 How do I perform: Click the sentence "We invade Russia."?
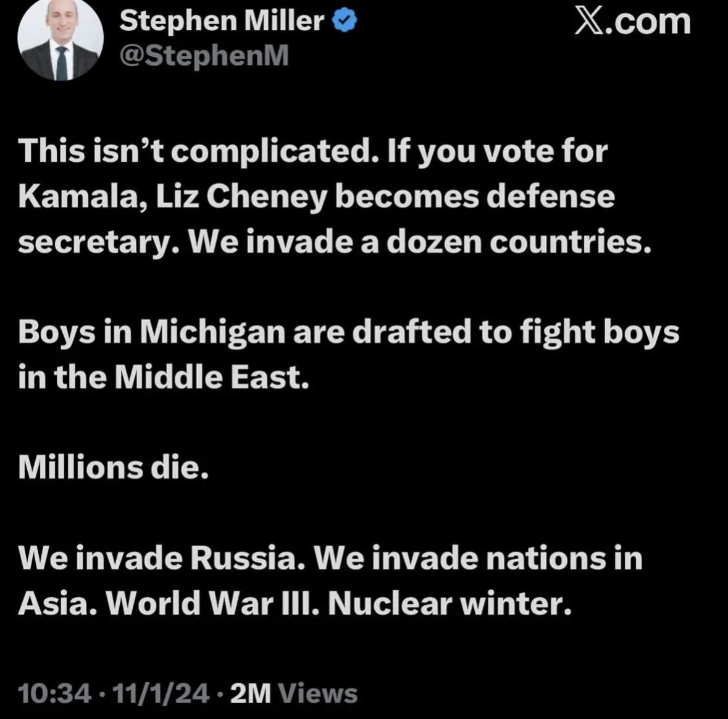coord(162,558)
